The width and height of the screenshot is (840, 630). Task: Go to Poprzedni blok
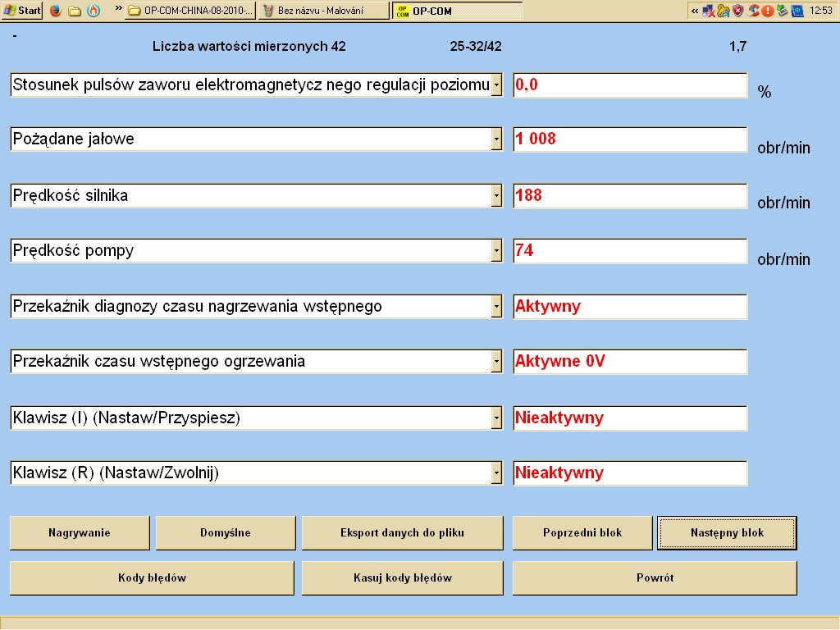click(582, 533)
